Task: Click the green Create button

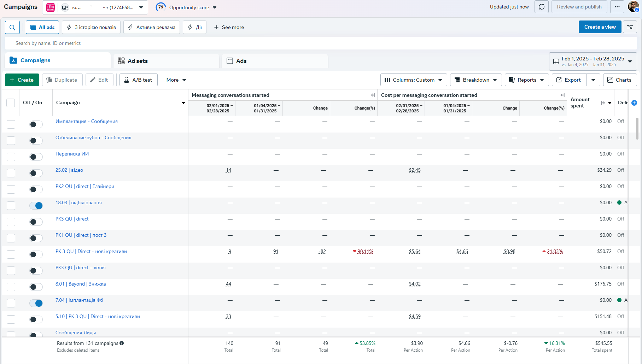Action: point(22,80)
